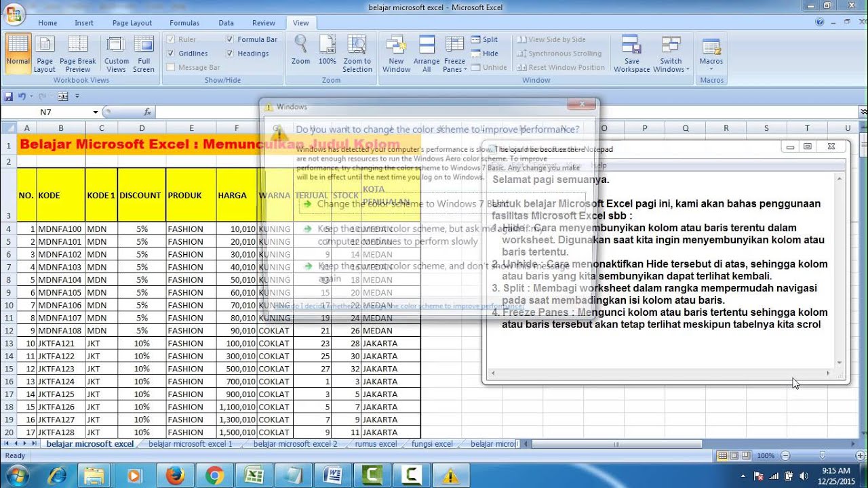Viewport: 868px width, 488px height.
Task: Open Chrome from taskbar
Action: (214, 476)
